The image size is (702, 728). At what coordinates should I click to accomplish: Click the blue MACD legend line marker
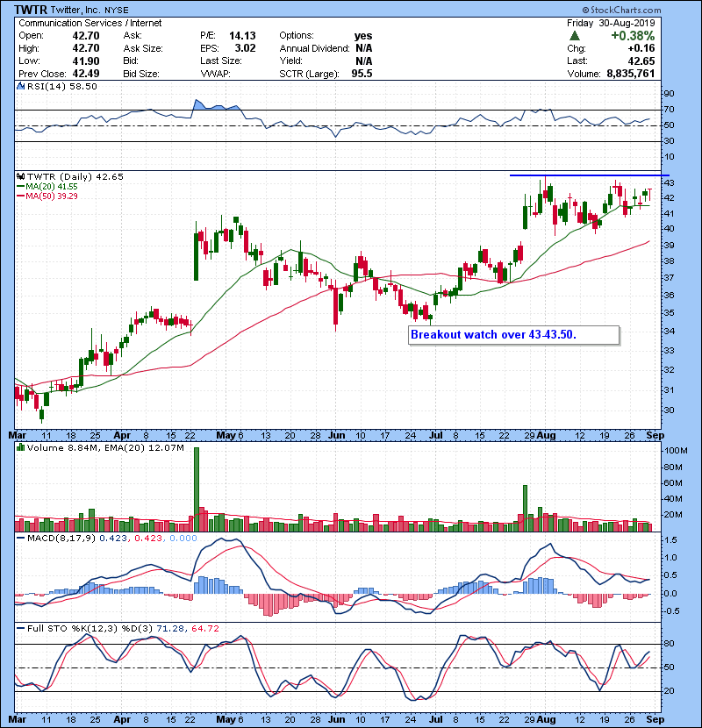tap(20, 539)
